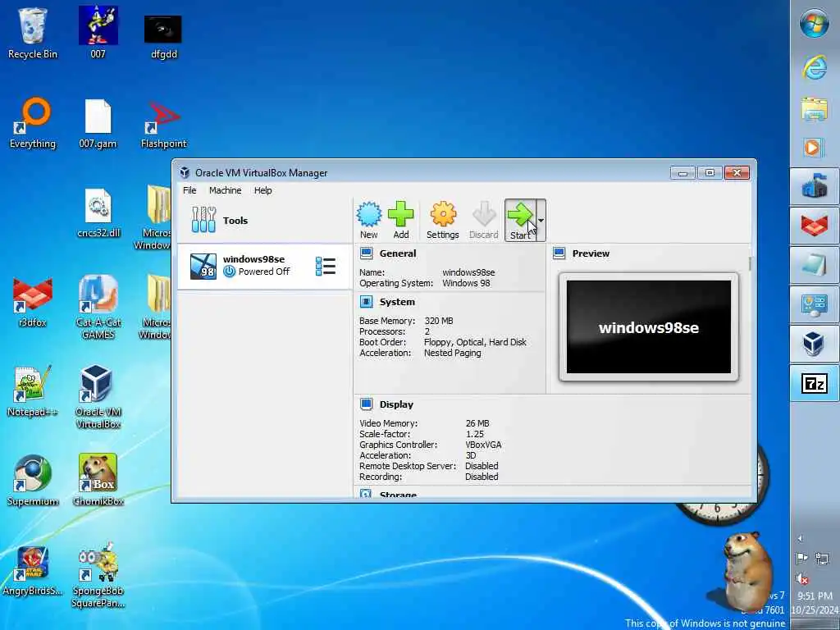Click the Boot Order value text
The height and width of the screenshot is (630, 840).
[475, 342]
